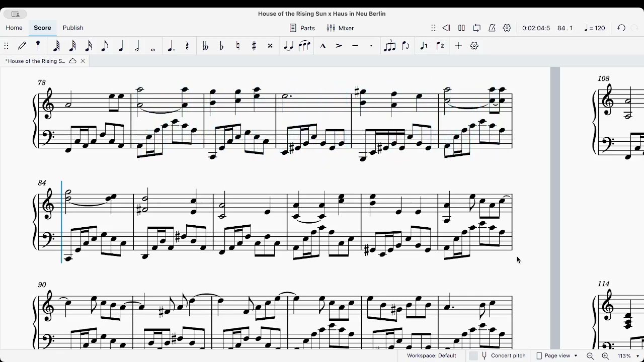Click the cloud save icon on score tab

(73, 61)
